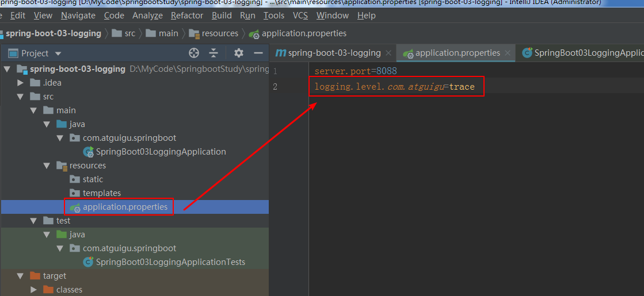Open the View menu
The height and width of the screenshot is (296, 644).
point(43,16)
